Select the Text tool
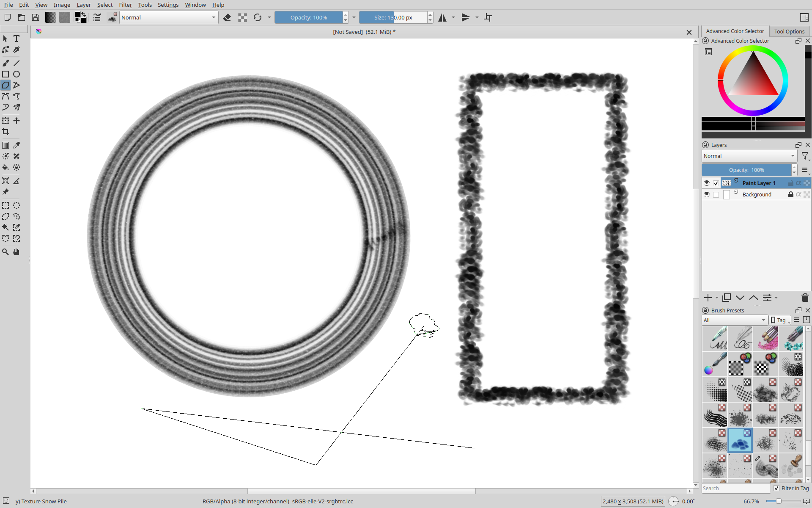This screenshot has width=812, height=508. (x=16, y=39)
